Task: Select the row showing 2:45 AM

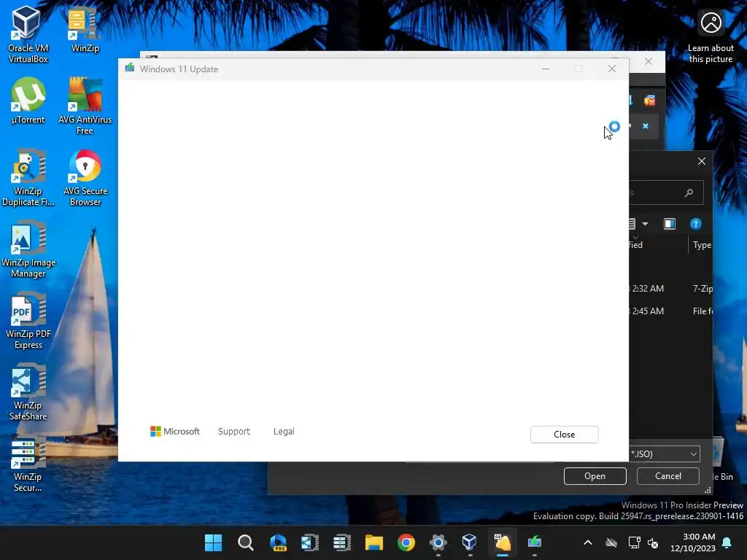Action: tap(671, 311)
